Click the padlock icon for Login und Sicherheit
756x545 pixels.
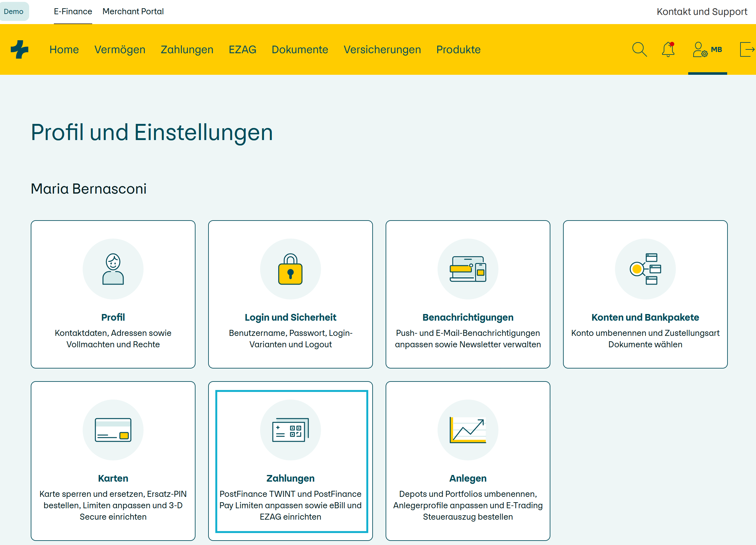290,269
